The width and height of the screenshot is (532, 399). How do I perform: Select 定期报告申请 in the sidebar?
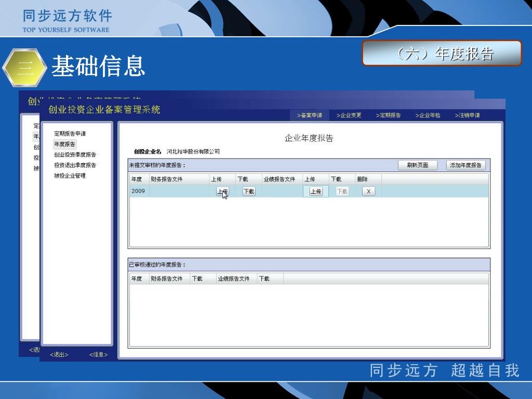coord(70,134)
